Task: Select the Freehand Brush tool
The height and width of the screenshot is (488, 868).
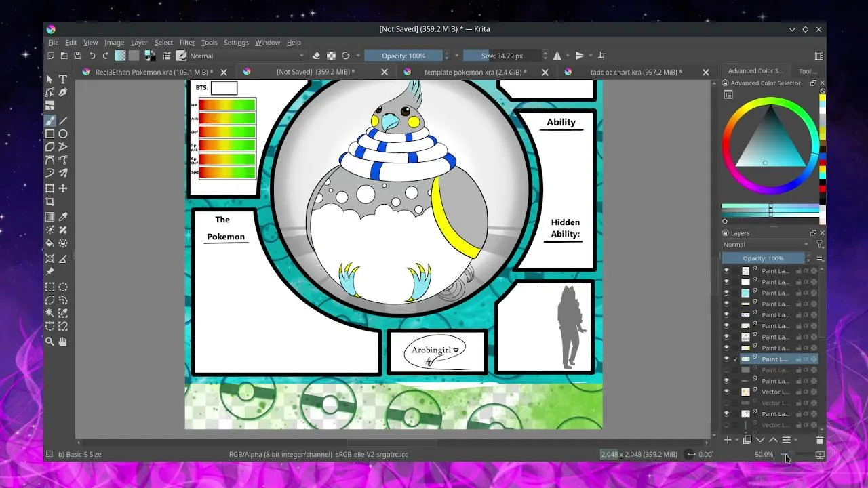Action: tap(50, 121)
